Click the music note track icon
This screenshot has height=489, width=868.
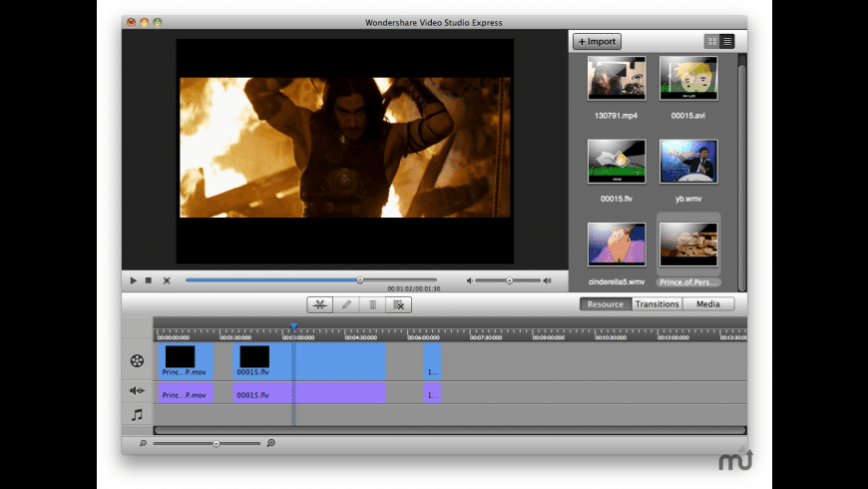pyautogui.click(x=137, y=415)
